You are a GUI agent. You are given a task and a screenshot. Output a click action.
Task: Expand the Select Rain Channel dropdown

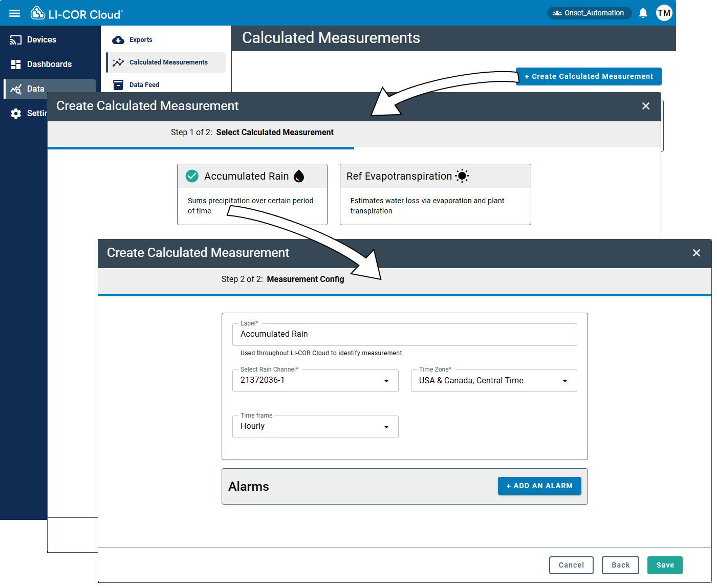pyautogui.click(x=315, y=381)
